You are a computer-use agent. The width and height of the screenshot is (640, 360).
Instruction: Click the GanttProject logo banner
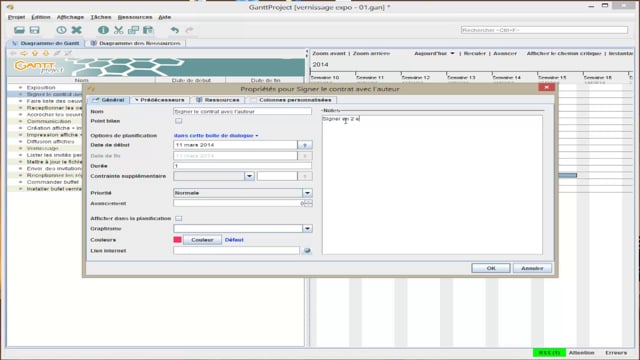[x=156, y=67]
